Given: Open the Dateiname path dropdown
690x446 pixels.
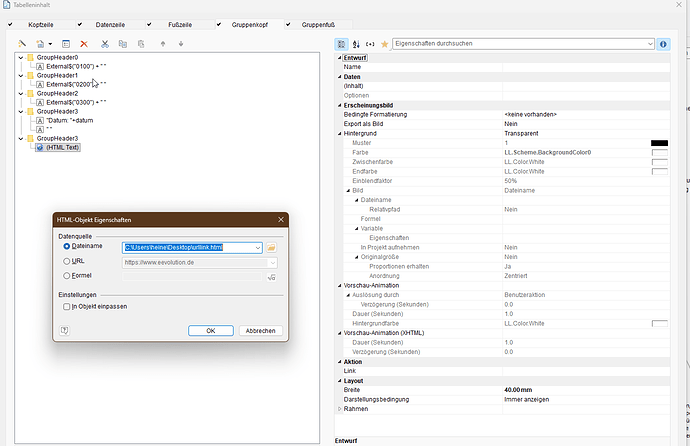Looking at the screenshot, I should [x=258, y=247].
